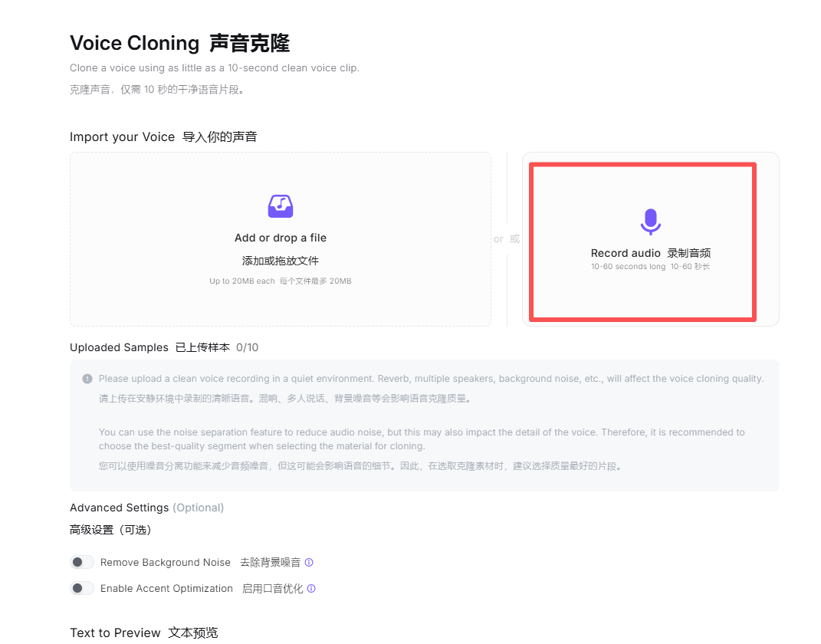
Task: Click the "添加或拖放文件" upload caption
Action: coord(281,261)
